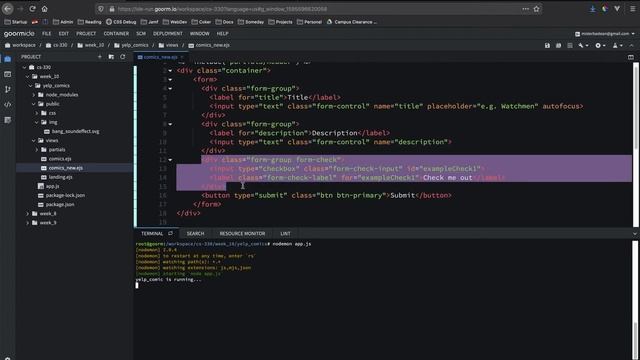Collapse the yelp_comics folder

31,86
